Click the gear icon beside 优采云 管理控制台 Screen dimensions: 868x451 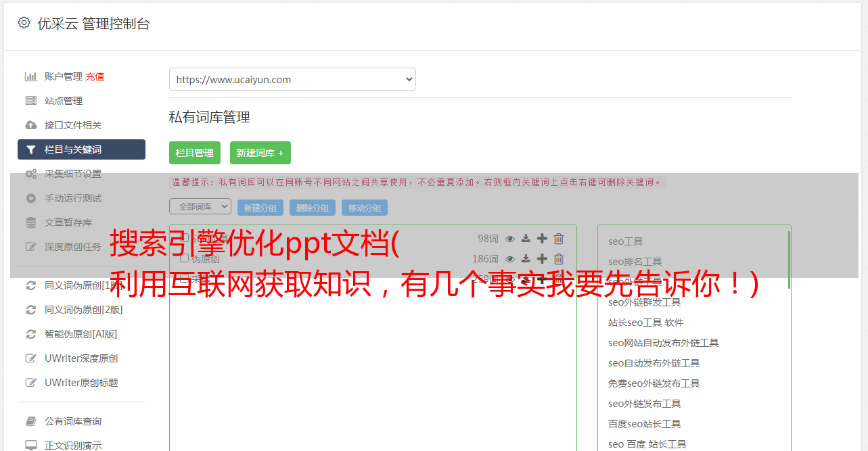24,23
